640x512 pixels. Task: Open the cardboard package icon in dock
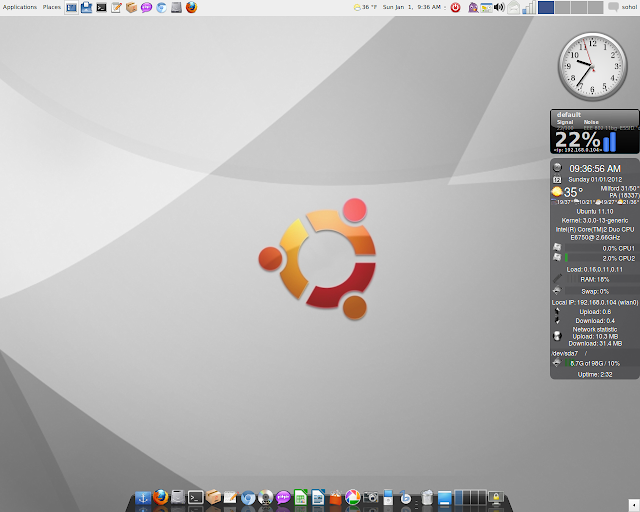coord(213,497)
